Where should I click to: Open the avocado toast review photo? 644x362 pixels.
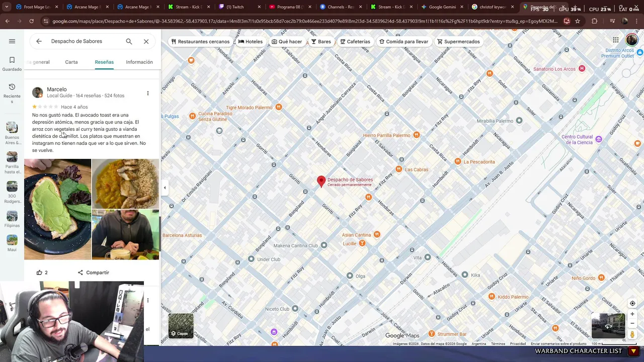57,209
